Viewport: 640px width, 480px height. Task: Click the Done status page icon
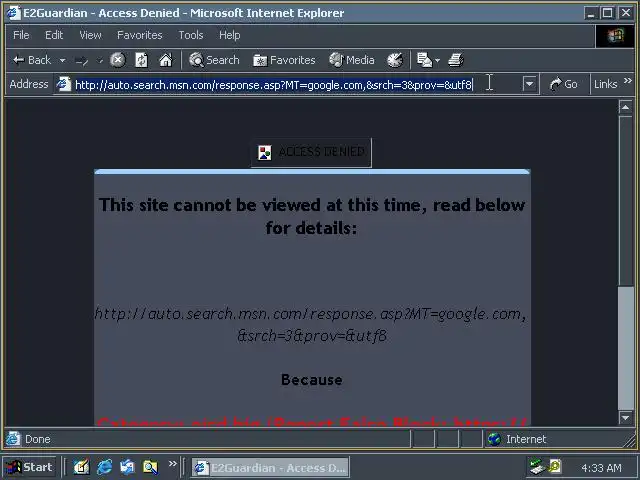click(x=13, y=439)
